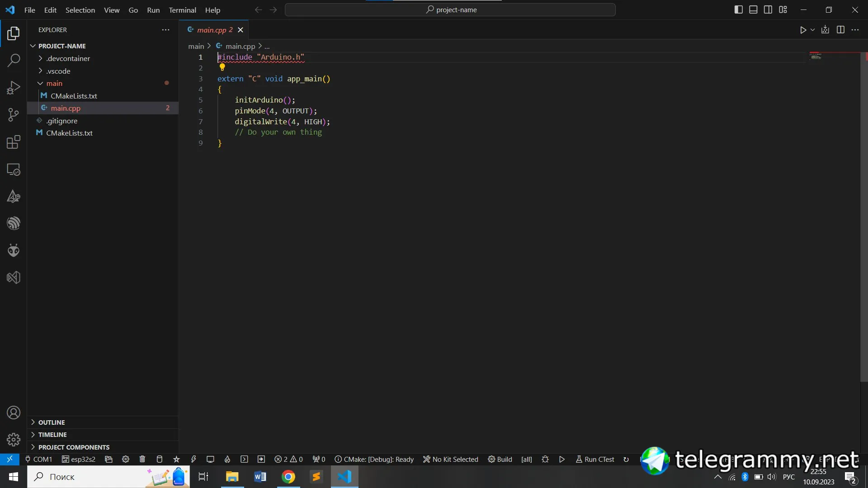Image resolution: width=868 pixels, height=488 pixels.
Task: Click the CMake Build button
Action: 500,459
